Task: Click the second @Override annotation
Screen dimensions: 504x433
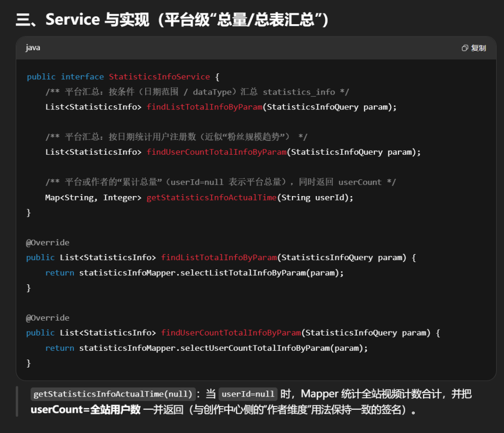Action: click(48, 318)
